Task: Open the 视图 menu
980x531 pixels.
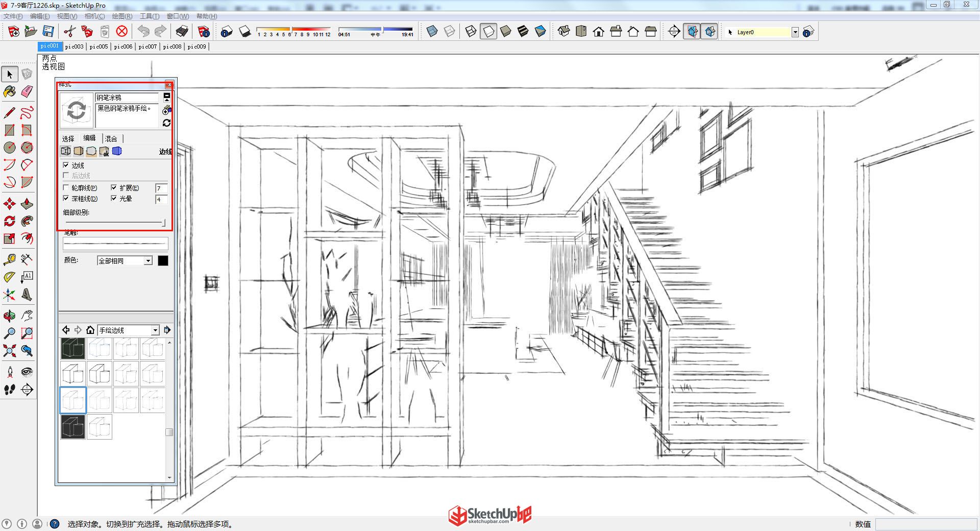Action: 67,16
